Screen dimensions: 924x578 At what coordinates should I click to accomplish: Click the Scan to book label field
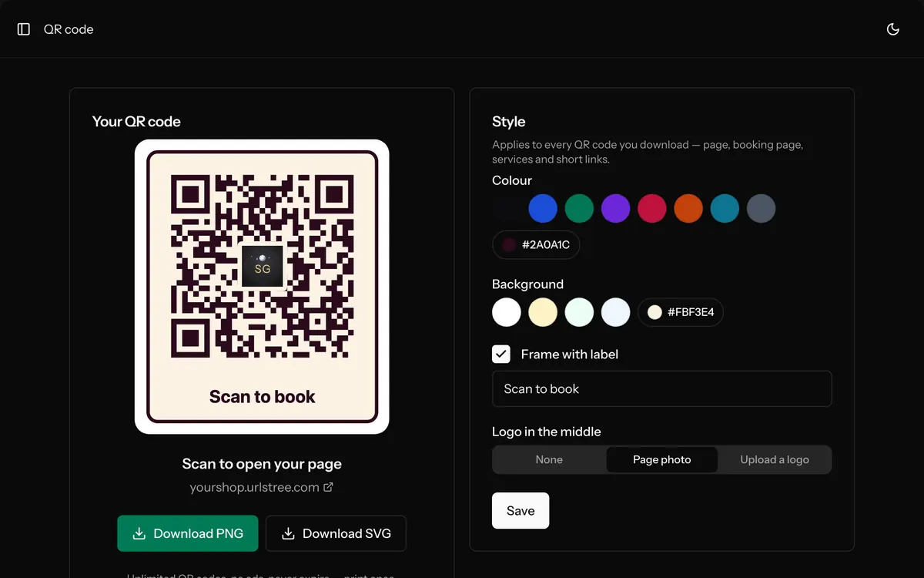(662, 389)
